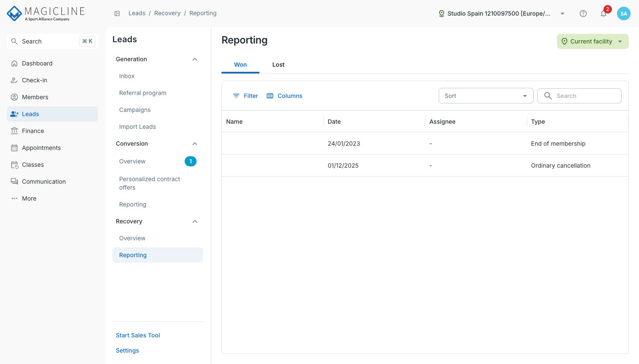This screenshot has height=364, width=639.
Task: Open the More ellipsis icon
Action: coord(14,198)
